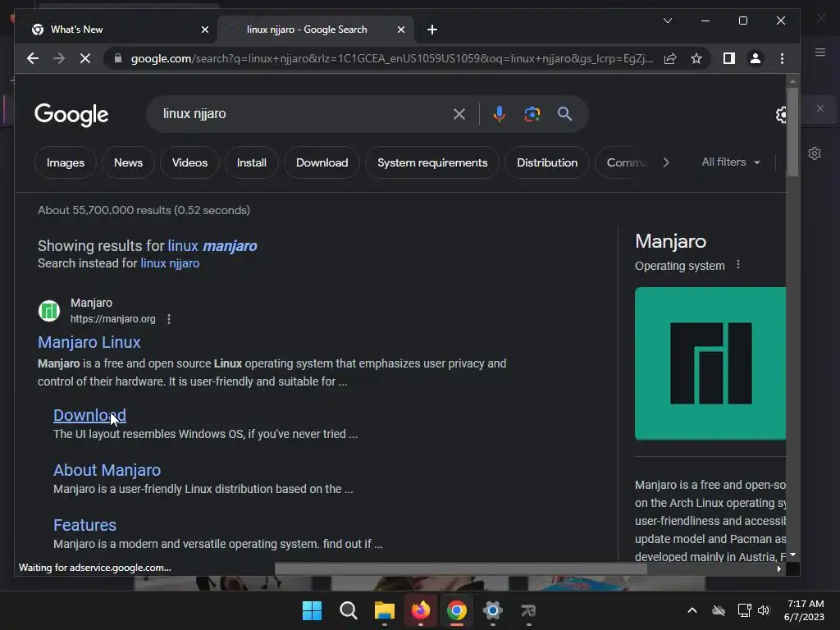Select the Distribution chip
Viewport: 840px width, 630px height.
coord(547,162)
